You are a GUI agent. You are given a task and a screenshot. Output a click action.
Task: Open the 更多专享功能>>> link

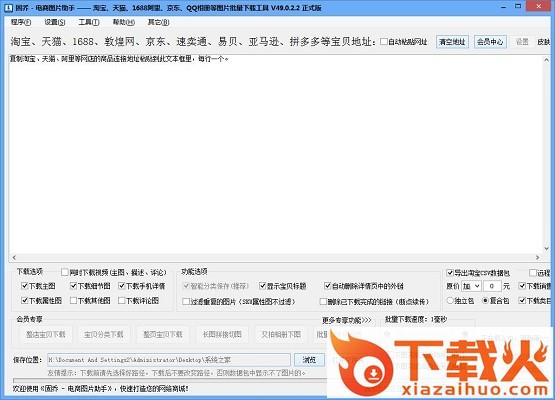click(x=347, y=320)
